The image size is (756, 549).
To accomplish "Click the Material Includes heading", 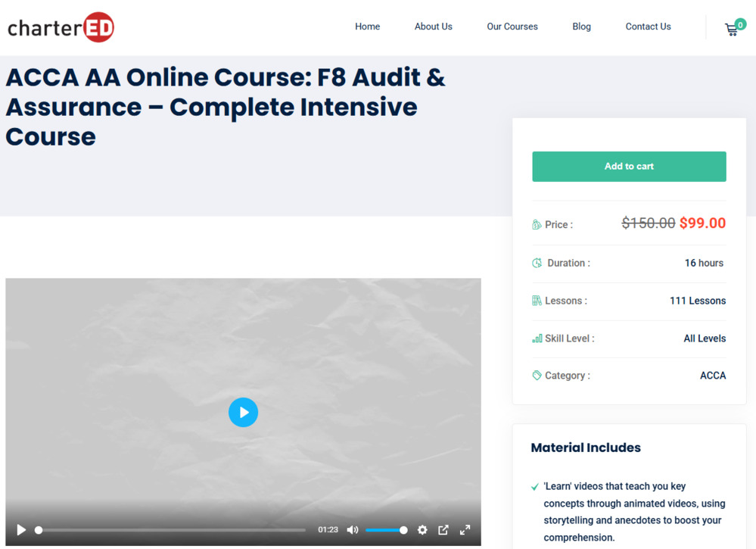I will [x=586, y=448].
